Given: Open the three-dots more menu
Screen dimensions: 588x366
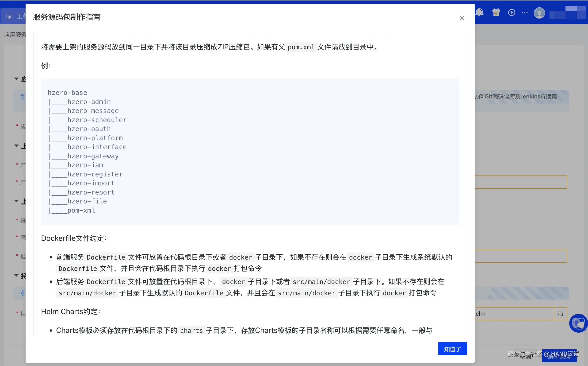Looking at the screenshot, I should 525,13.
